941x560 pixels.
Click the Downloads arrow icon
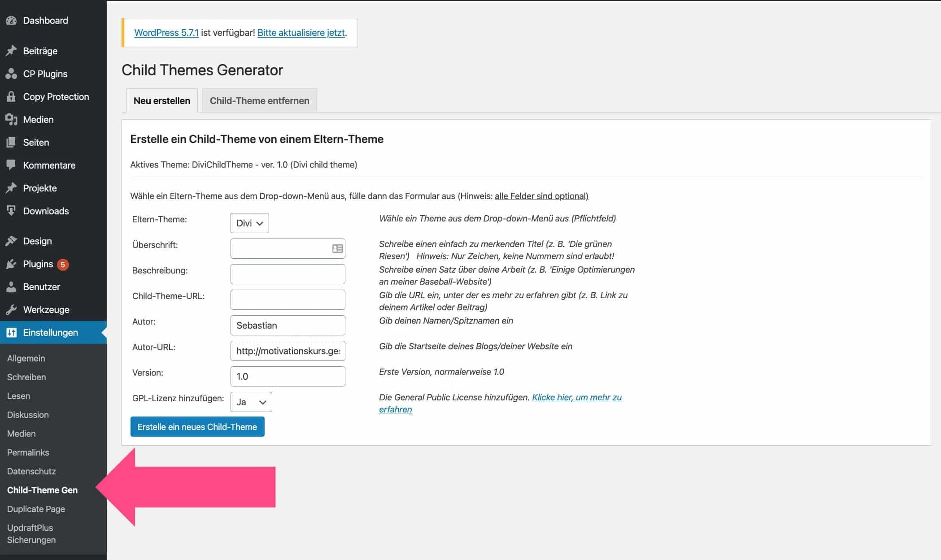(12, 211)
